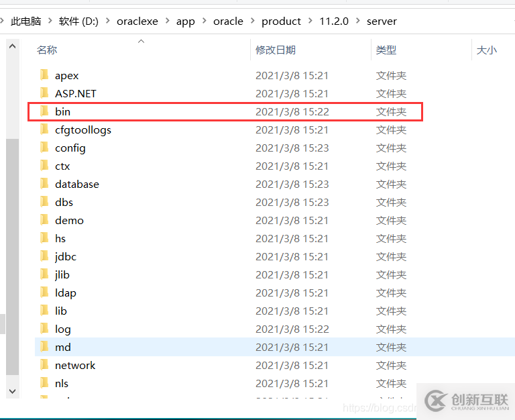Click the ASP.NET folder icon
515x420 pixels.
pos(44,93)
